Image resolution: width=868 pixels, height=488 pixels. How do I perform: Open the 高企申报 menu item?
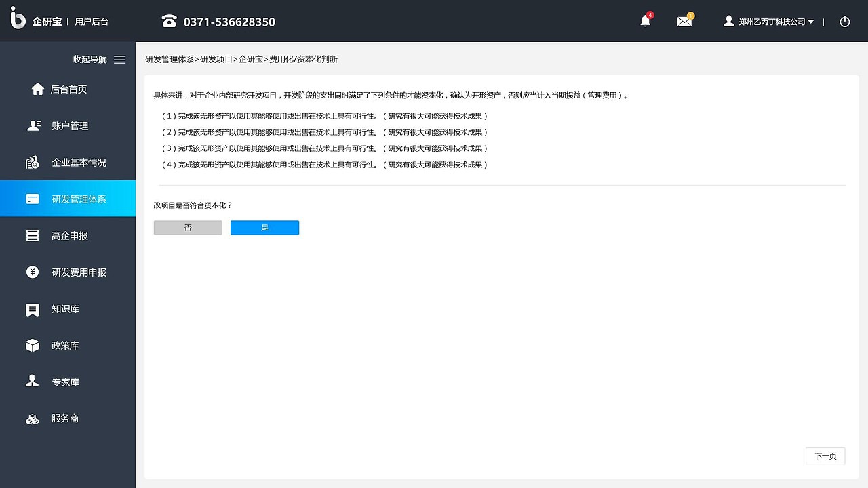tap(68, 236)
